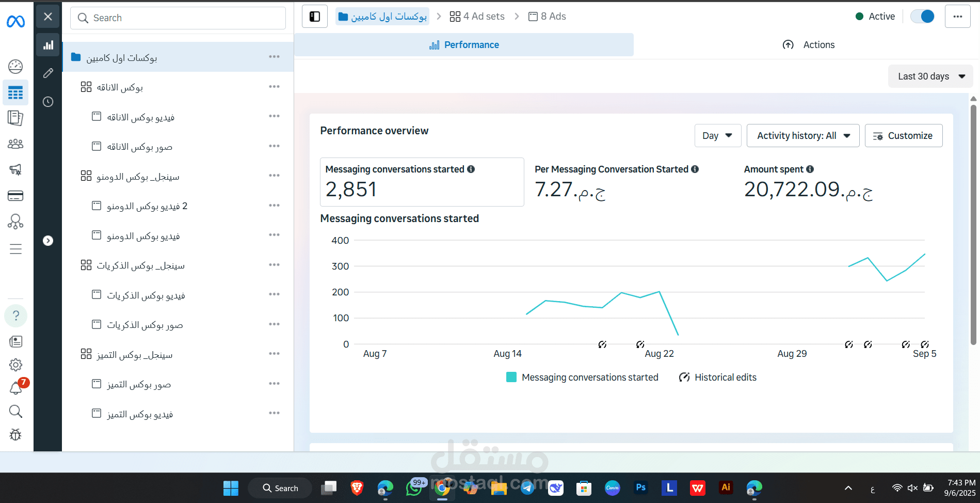
Task: Switch to the Performance tab
Action: (x=464, y=45)
